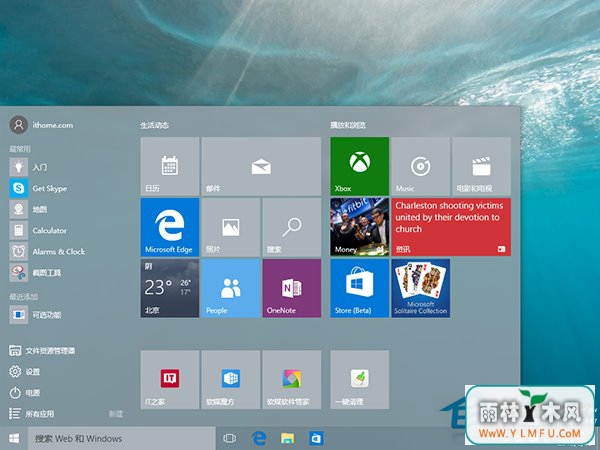Open Store from the taskbar
The image size is (600, 450).
[x=316, y=439]
